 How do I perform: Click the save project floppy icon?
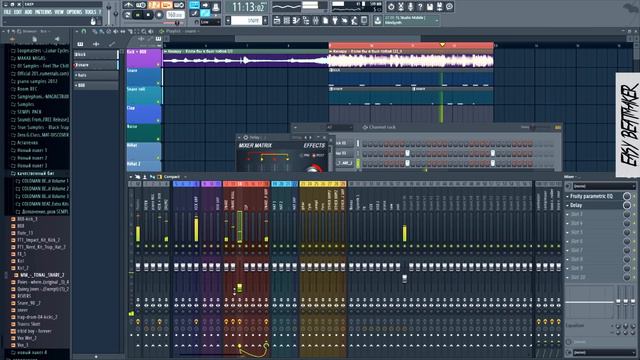429,7
